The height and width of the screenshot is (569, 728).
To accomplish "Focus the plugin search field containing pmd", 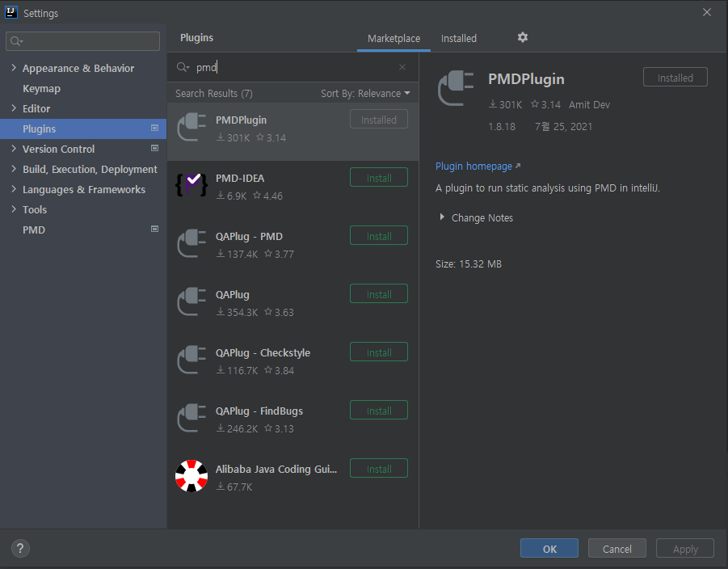I will tap(292, 67).
